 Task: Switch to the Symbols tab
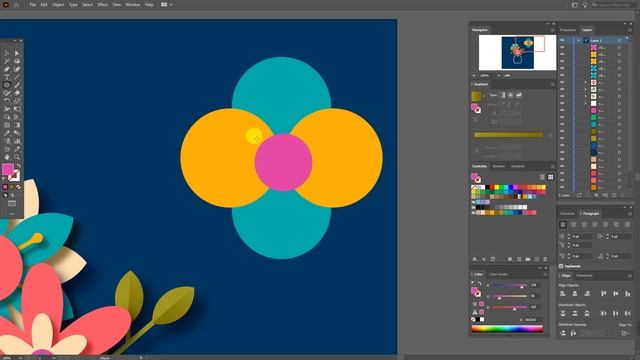(518, 167)
